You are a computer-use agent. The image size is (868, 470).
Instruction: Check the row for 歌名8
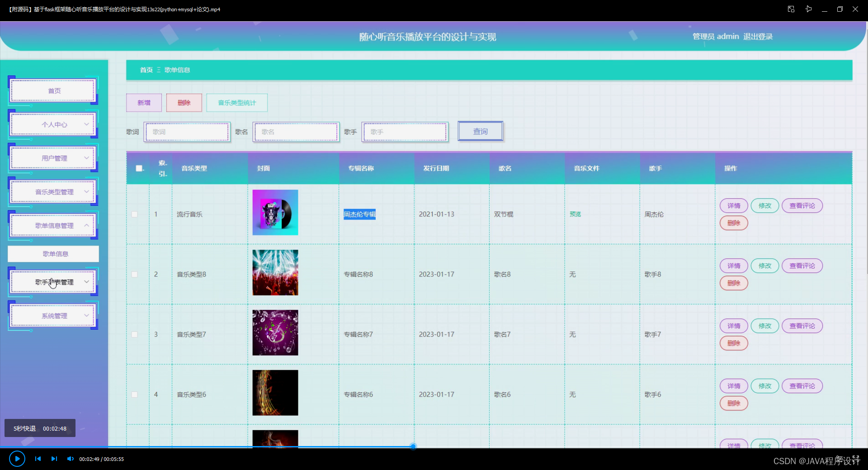[135, 274]
